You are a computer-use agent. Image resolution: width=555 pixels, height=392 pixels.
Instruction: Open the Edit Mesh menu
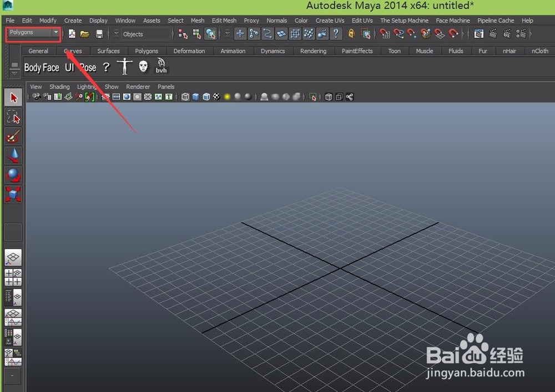[224, 21]
